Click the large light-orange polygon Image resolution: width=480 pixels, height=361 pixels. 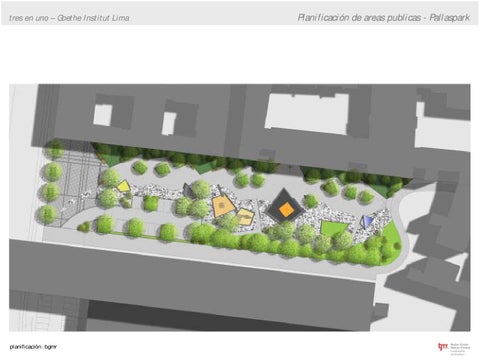tap(223, 206)
